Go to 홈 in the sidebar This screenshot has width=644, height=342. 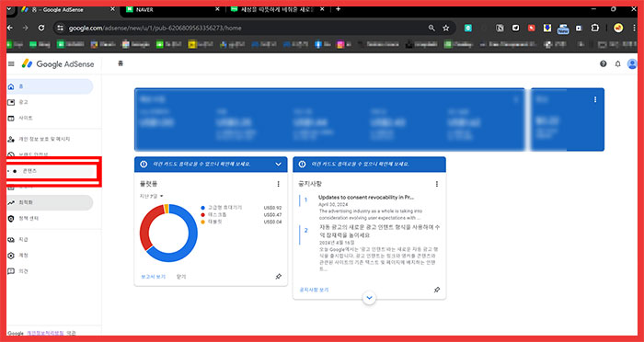[50, 86]
